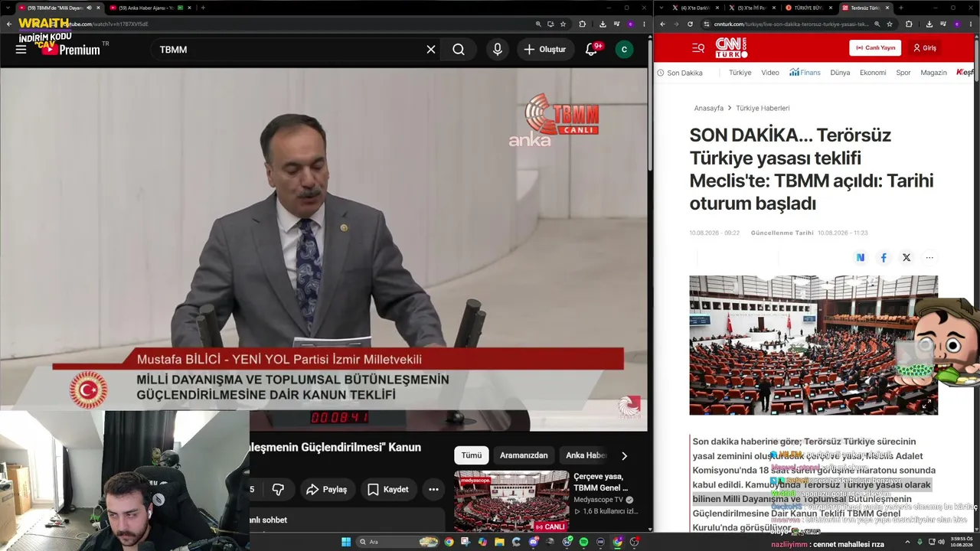Screen dimensions: 980x551
Task: Switch to the X'te İYİ Par tab
Action: (752, 8)
